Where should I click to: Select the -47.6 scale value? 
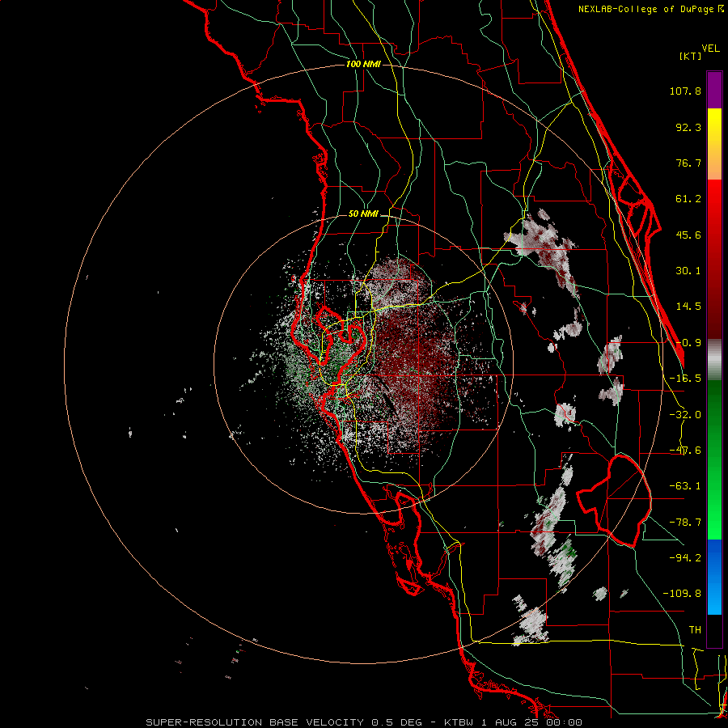pos(685,451)
